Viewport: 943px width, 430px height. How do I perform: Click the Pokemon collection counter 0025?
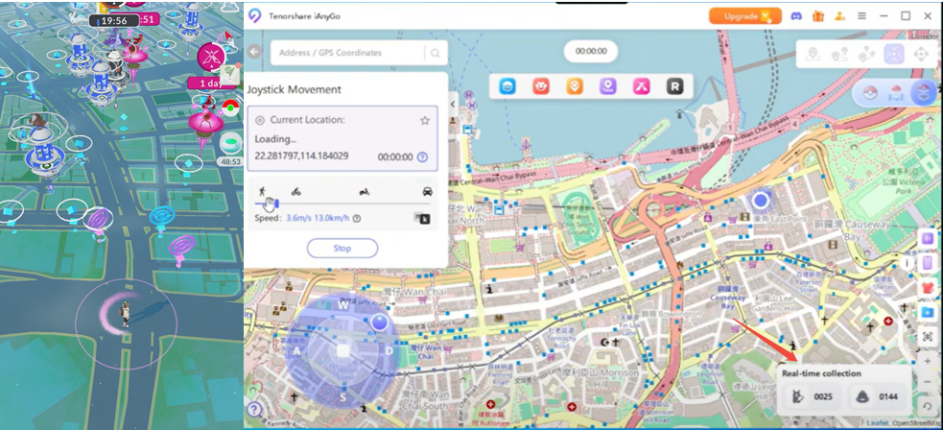click(x=811, y=397)
